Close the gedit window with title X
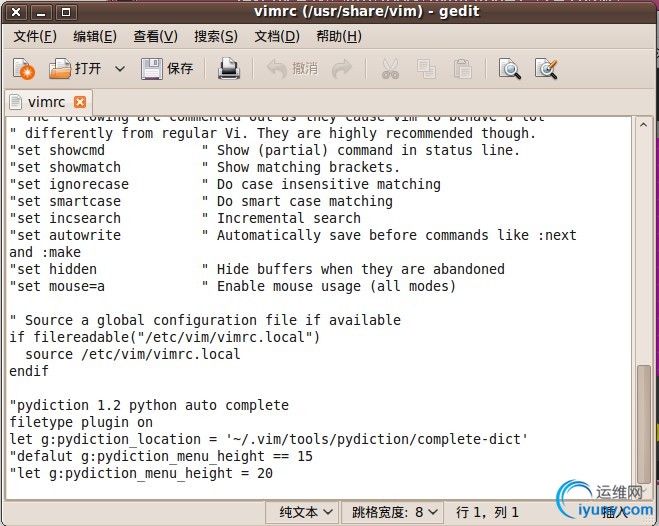Viewport: 659px width, 526px height. point(16,12)
